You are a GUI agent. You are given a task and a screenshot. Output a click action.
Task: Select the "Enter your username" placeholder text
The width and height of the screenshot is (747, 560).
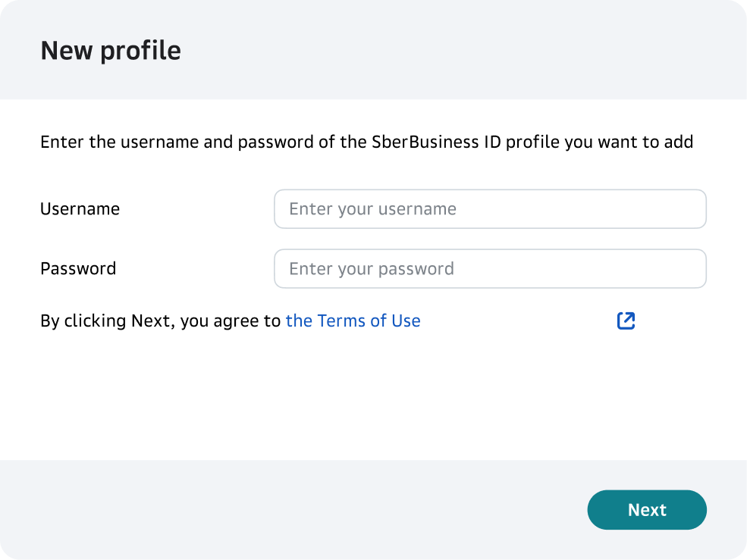[x=372, y=209]
